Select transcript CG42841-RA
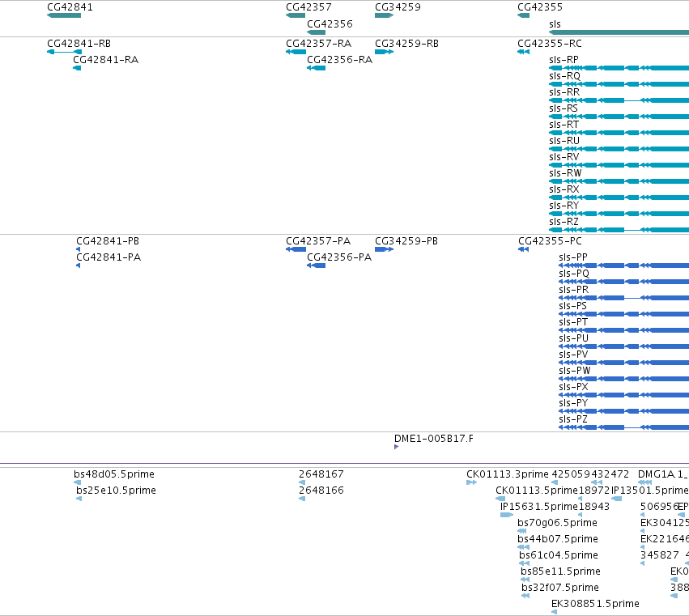 point(77,68)
